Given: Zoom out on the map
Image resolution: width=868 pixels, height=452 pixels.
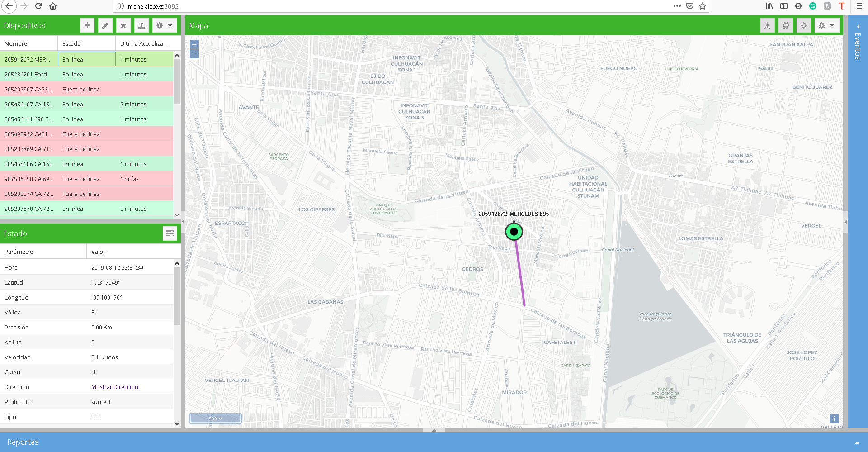Looking at the screenshot, I should 194,54.
